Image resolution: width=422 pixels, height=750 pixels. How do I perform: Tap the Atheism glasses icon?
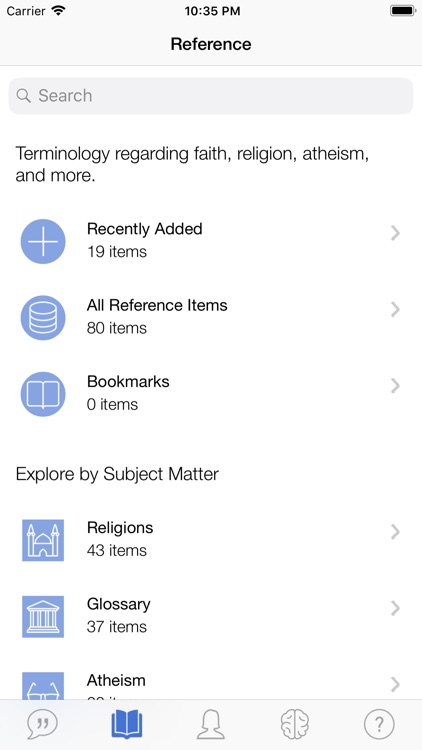[43, 686]
